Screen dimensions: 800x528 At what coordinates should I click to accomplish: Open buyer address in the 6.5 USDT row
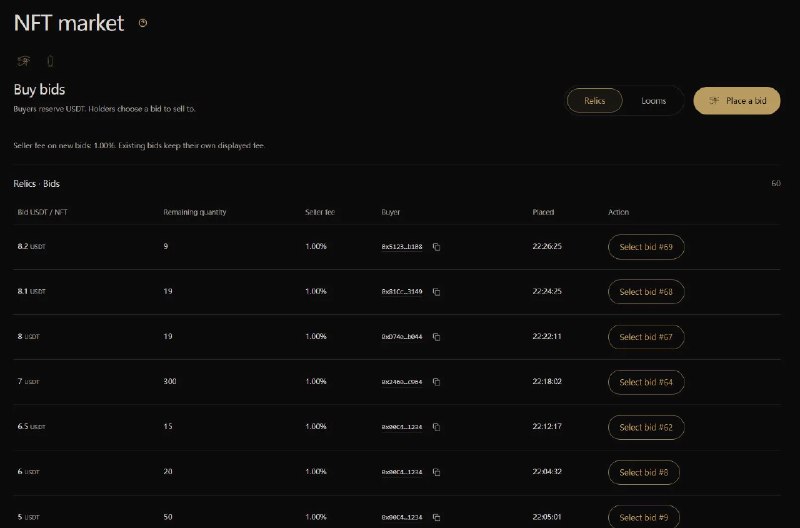coord(402,426)
